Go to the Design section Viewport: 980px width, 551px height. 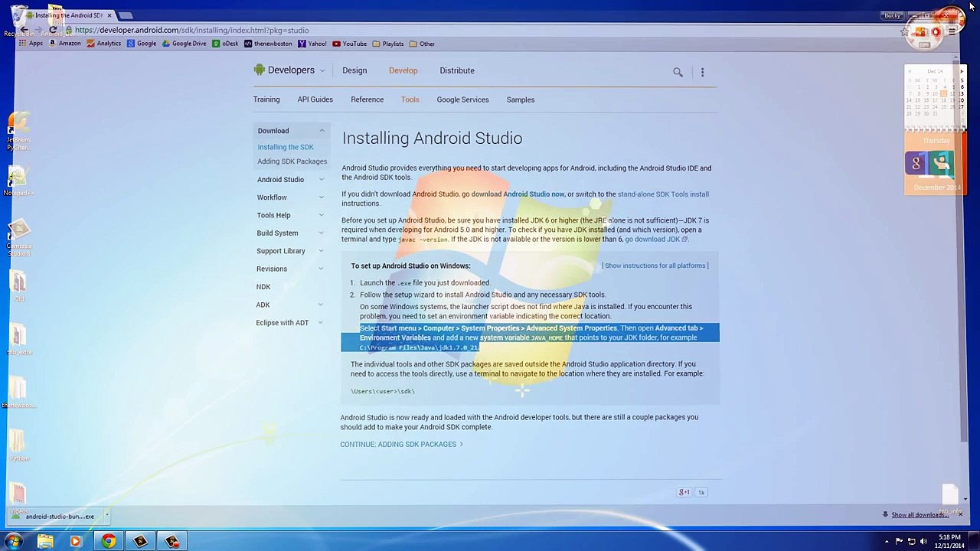(x=354, y=70)
